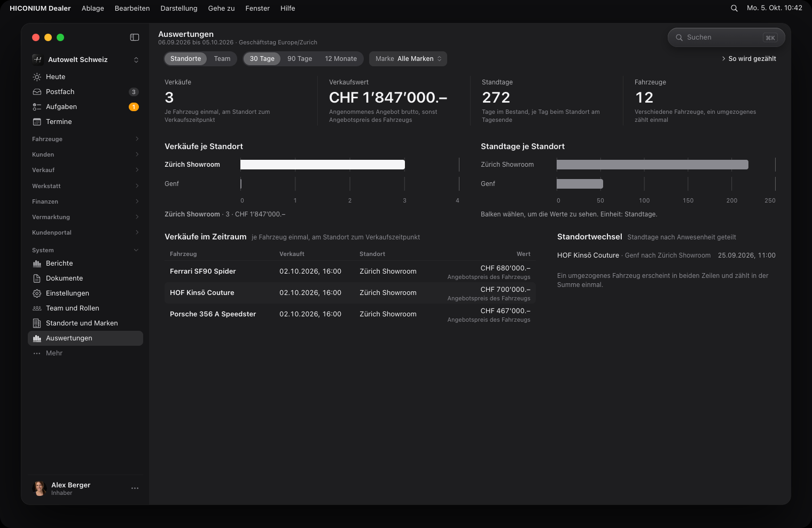Open the Autowelt Schweiz dealer switcher
Screen dimensions: 812x528
click(x=85, y=59)
